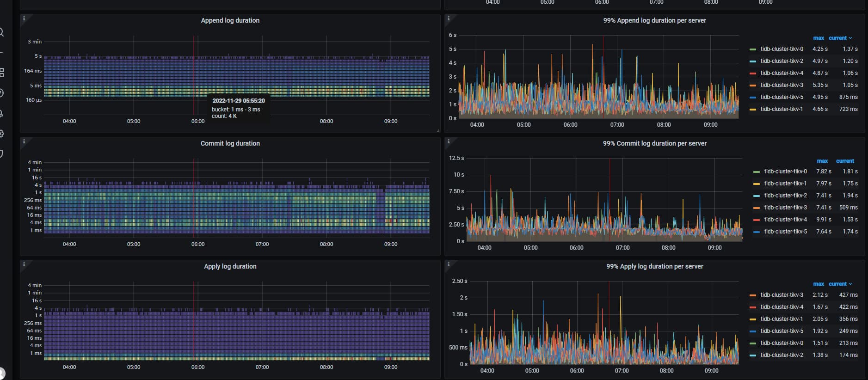Toggle tidb-cluster-tikv-2 series in Apply log legend
The height and width of the screenshot is (380, 868).
pos(782,355)
